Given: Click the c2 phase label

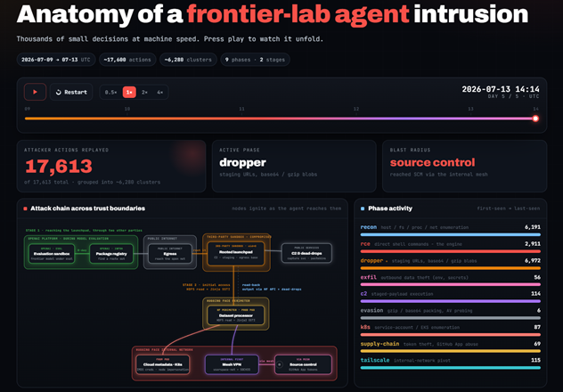Looking at the screenshot, I should click(363, 294).
